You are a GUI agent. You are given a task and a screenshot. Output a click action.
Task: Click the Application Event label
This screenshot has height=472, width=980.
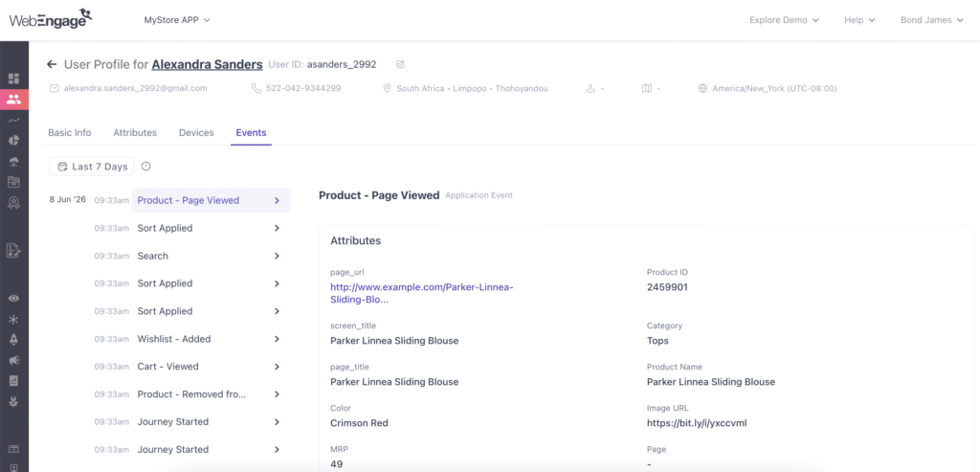click(479, 195)
